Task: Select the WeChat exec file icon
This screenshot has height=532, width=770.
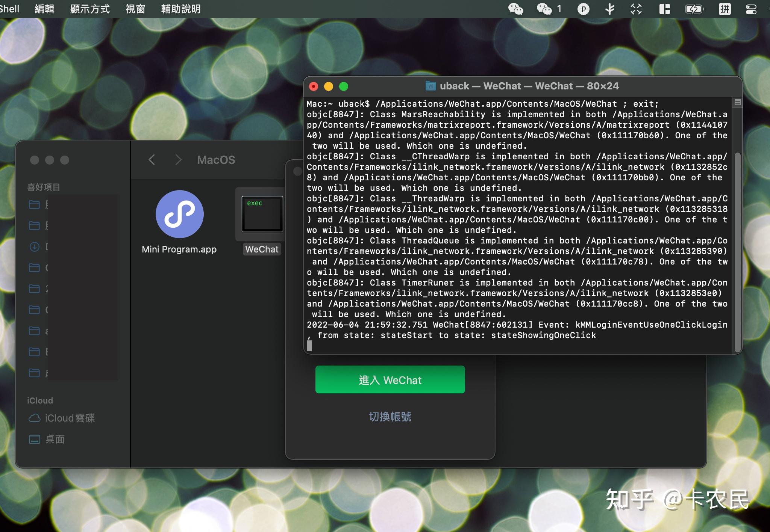Action: [262, 214]
